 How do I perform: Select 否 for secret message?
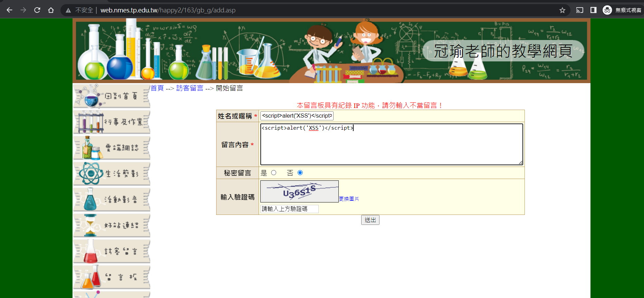click(x=300, y=173)
